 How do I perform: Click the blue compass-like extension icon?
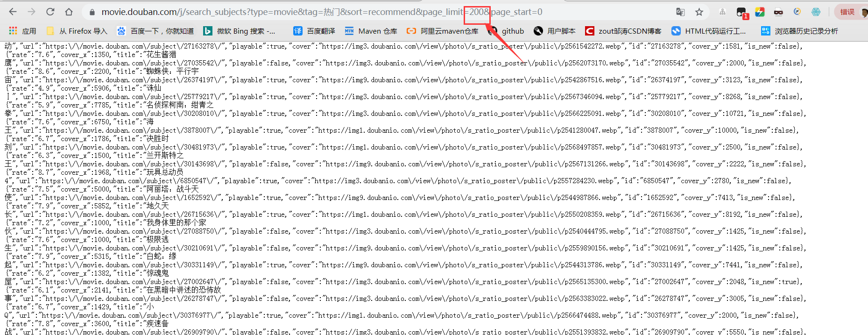pyautogui.click(x=797, y=12)
